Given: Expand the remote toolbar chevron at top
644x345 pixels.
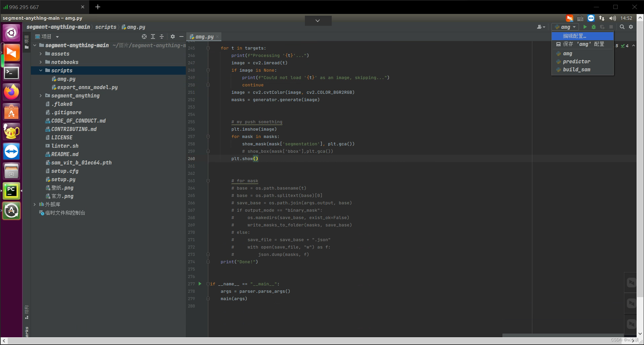Looking at the screenshot, I should coord(318,20).
